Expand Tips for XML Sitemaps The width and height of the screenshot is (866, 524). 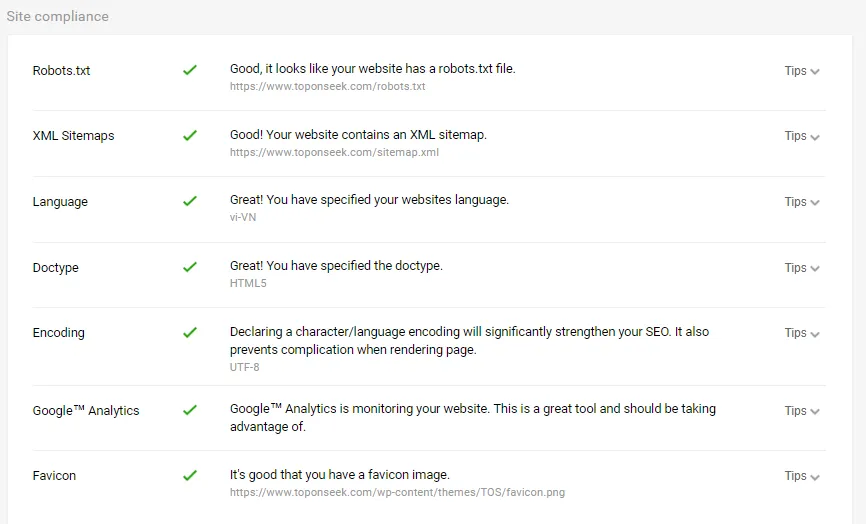point(802,136)
